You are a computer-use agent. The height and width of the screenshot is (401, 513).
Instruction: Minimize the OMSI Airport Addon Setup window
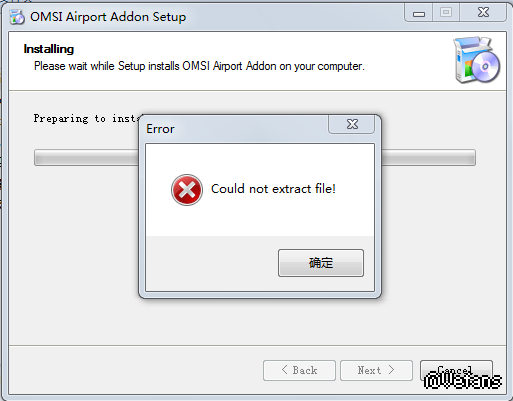419,13
